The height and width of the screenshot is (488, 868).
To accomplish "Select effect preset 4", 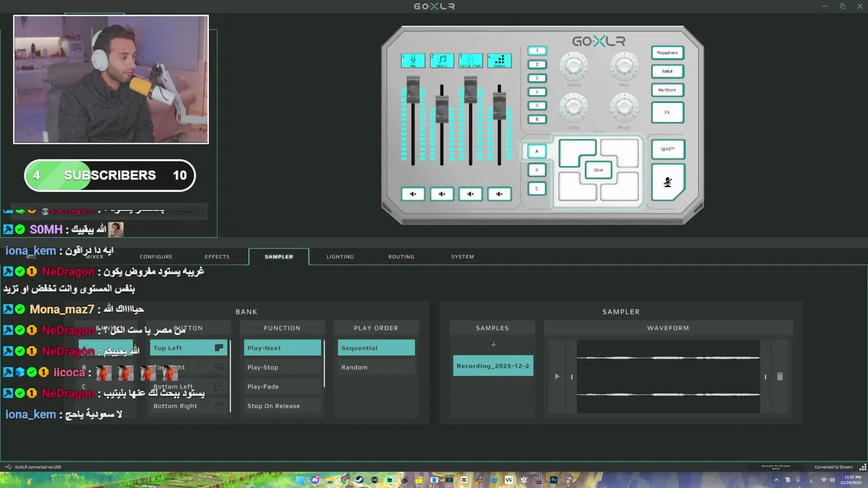I will [x=536, y=91].
